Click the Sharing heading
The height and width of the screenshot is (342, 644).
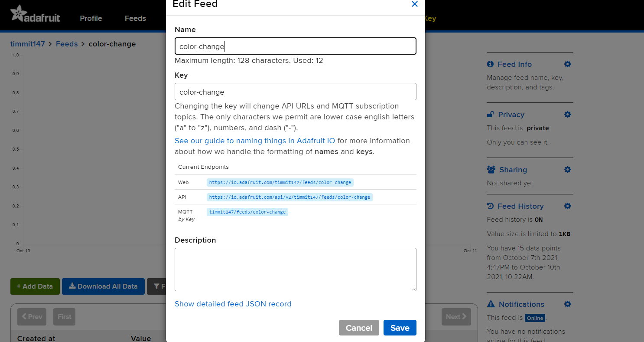[x=513, y=170]
